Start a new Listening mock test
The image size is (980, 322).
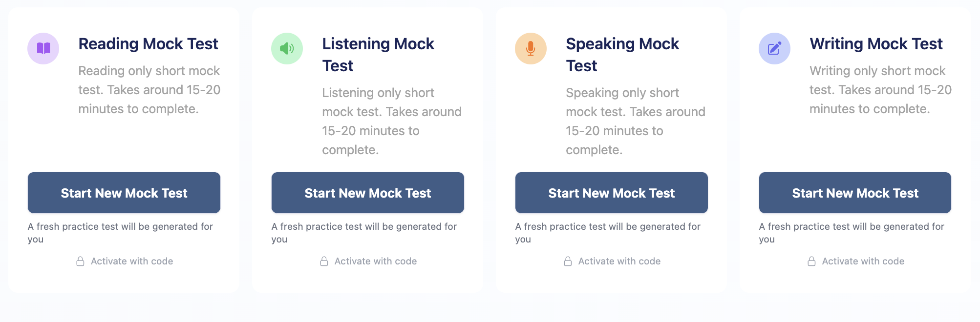(x=367, y=193)
